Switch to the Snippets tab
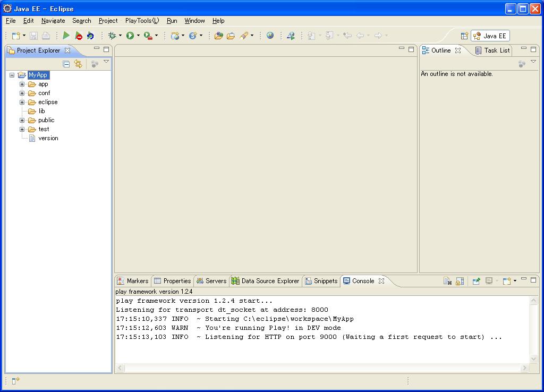 point(321,281)
